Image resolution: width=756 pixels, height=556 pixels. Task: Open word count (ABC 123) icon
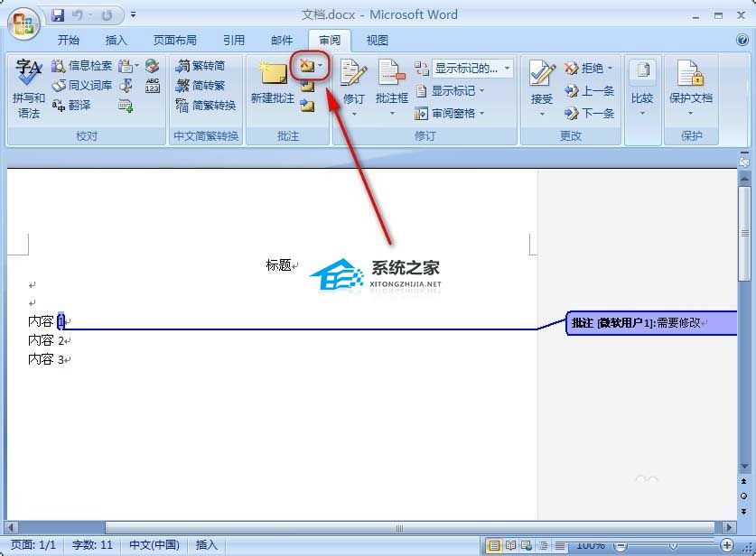point(152,86)
